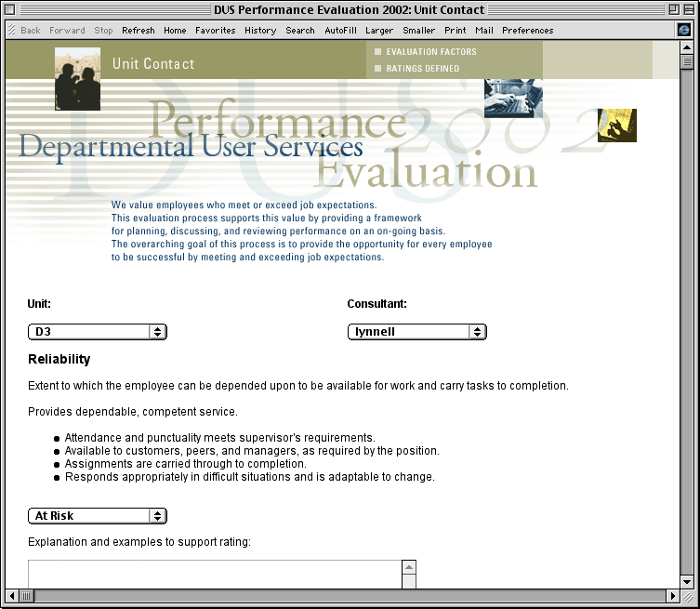700x609 pixels.
Task: Make text Larger via toolbar
Action: coord(379,31)
